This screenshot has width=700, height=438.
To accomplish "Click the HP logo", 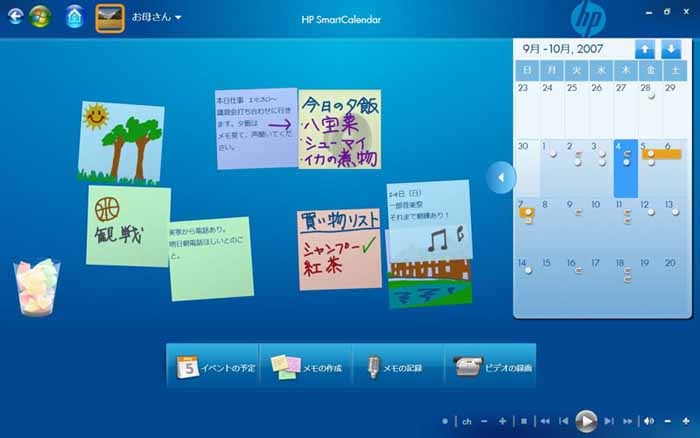I will click(x=588, y=19).
